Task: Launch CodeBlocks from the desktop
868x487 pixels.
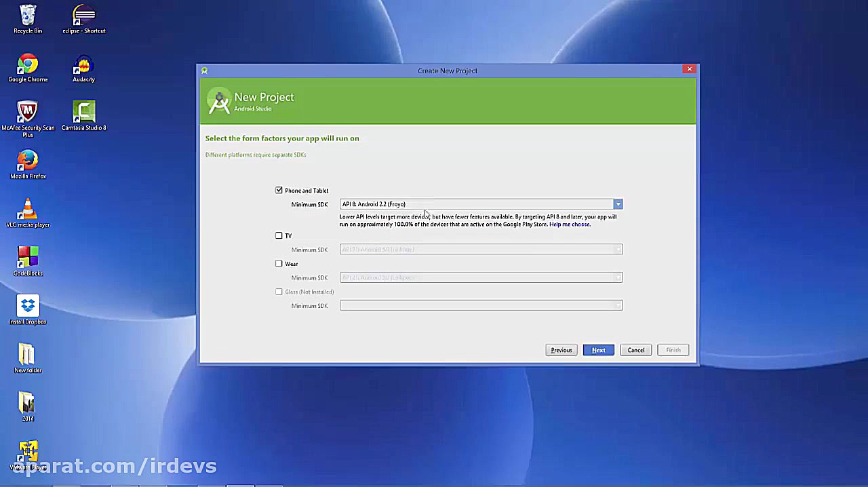Action: pyautogui.click(x=28, y=258)
